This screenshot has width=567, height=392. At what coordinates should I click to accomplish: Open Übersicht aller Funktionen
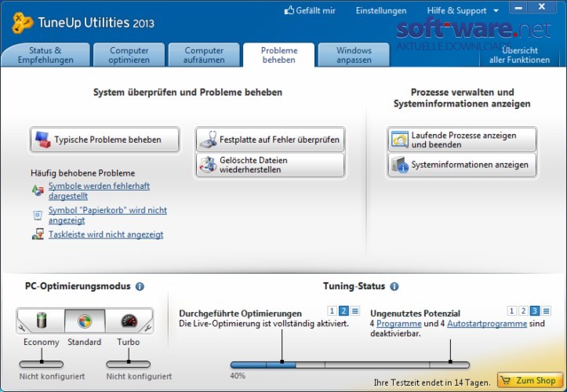520,55
